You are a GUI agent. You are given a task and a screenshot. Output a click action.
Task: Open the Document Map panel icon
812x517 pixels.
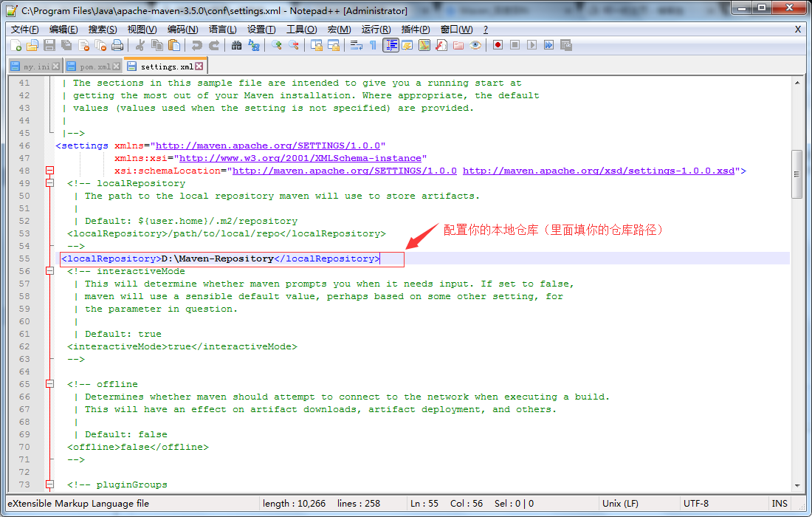[x=424, y=46]
